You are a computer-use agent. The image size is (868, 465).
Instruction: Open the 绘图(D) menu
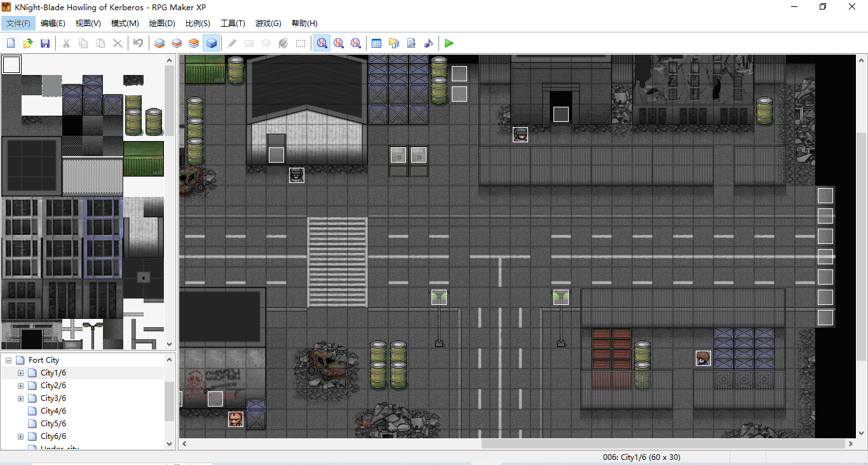coord(162,24)
